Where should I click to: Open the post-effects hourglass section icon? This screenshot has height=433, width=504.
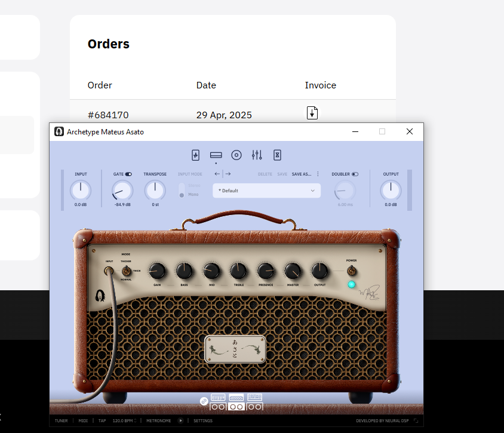click(x=277, y=155)
